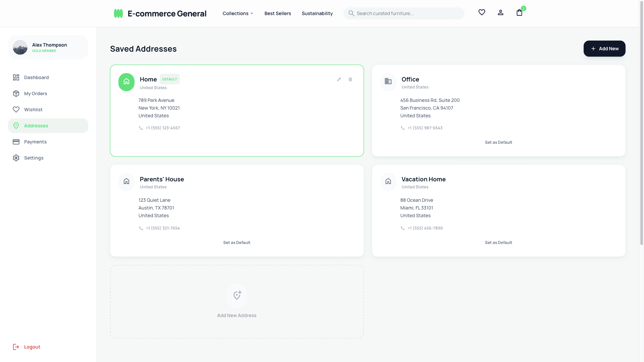The image size is (644, 362).
Task: Select Sustainability in the navigation bar
Action: pyautogui.click(x=317, y=13)
